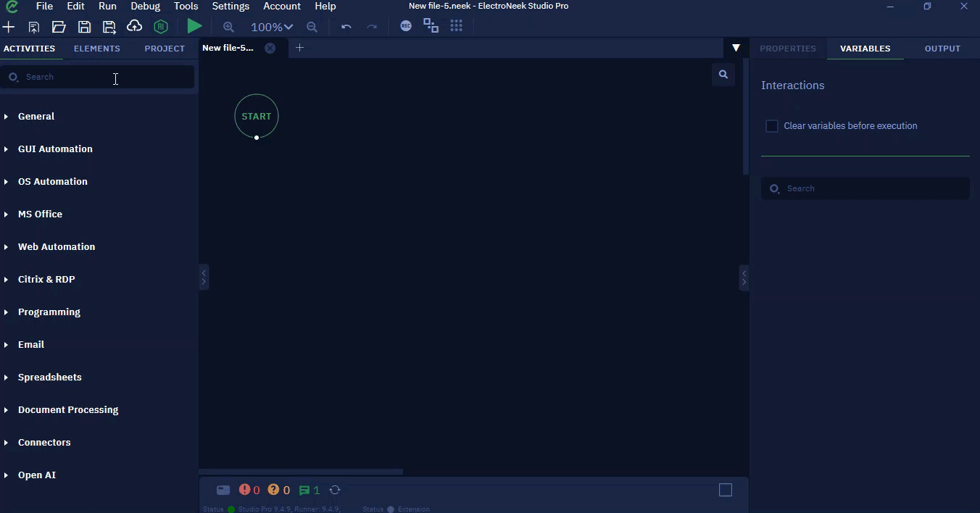
Task: Open the Edit menu
Action: 75,6
